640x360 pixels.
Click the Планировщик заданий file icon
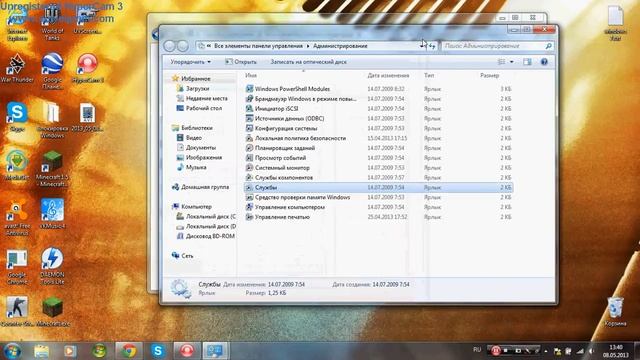[249, 148]
